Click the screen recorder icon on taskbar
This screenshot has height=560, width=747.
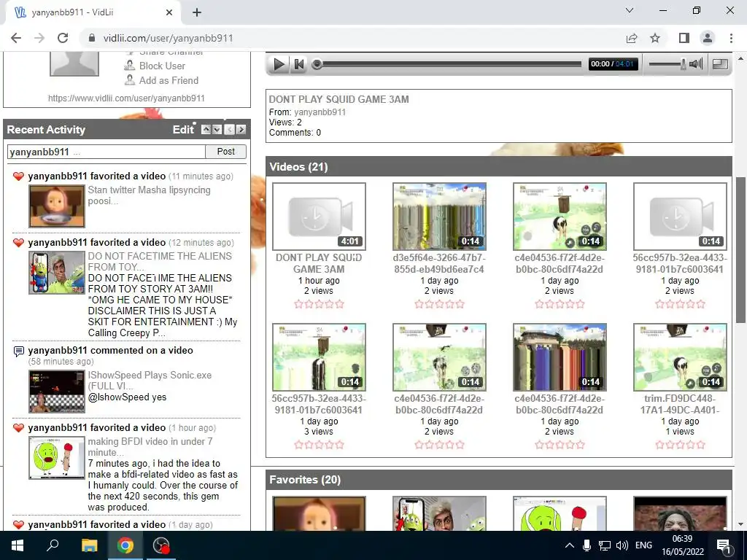161,545
